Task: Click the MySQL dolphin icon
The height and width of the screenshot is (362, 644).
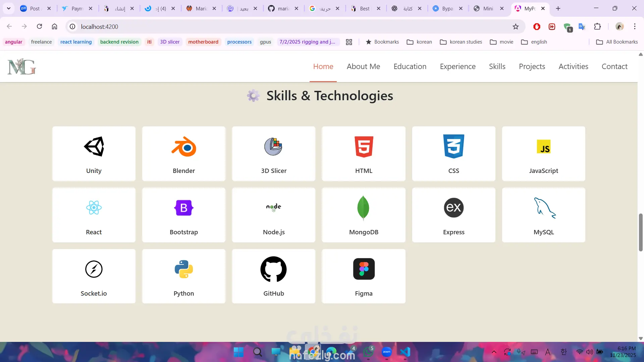Action: (x=544, y=208)
